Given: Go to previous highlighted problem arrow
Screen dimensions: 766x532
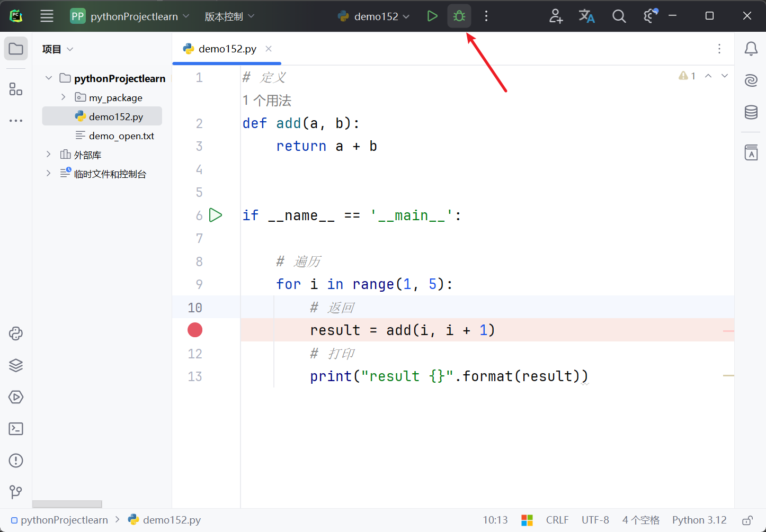Looking at the screenshot, I should pyautogui.click(x=708, y=76).
